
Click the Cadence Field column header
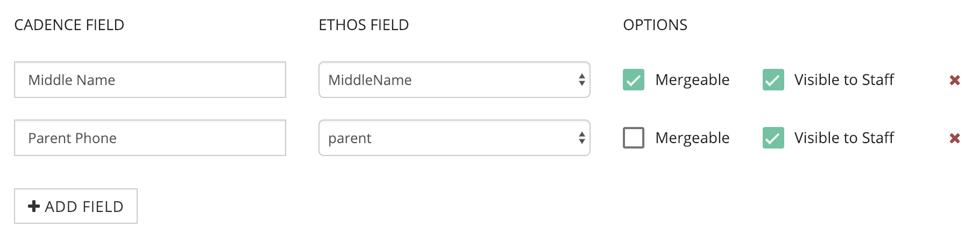(69, 25)
